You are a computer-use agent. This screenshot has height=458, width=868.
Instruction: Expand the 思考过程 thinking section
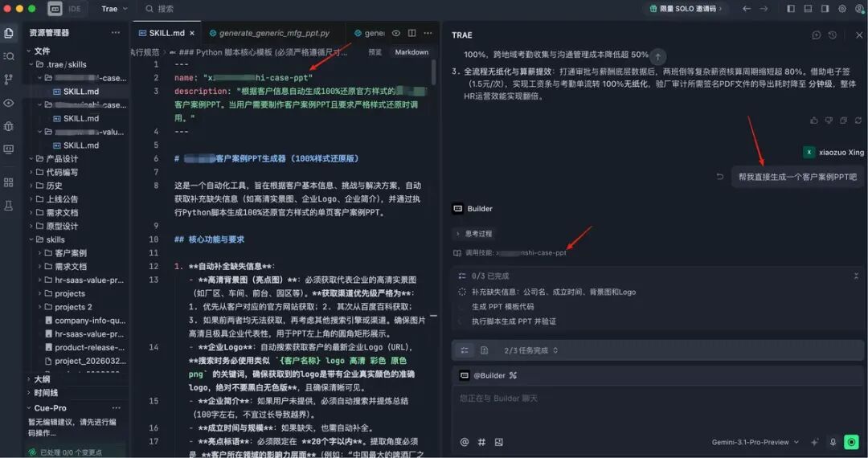click(473, 234)
